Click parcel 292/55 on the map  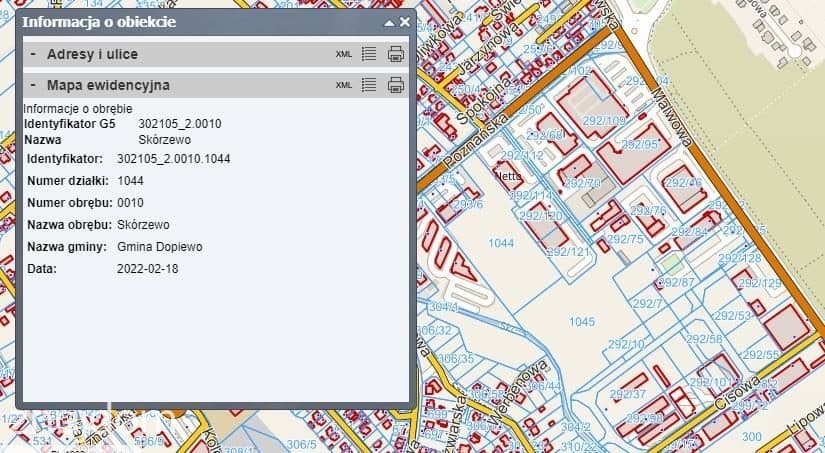pos(761,355)
